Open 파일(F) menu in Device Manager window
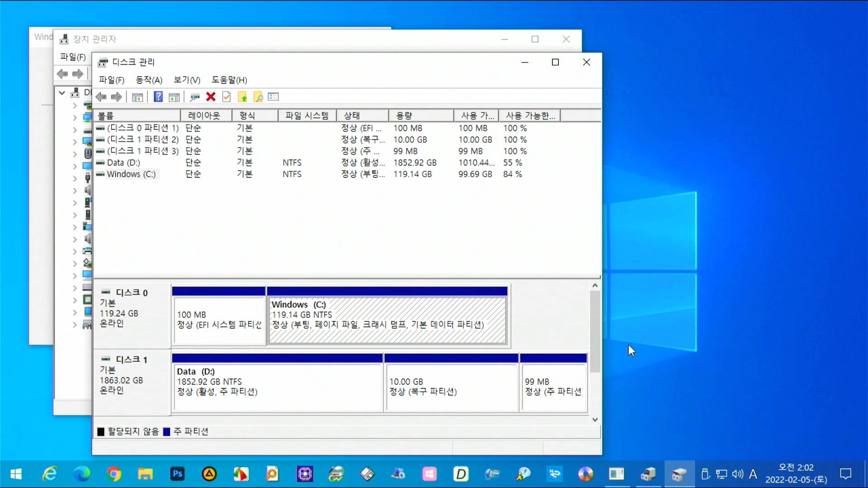868x488 pixels. pyautogui.click(x=73, y=57)
